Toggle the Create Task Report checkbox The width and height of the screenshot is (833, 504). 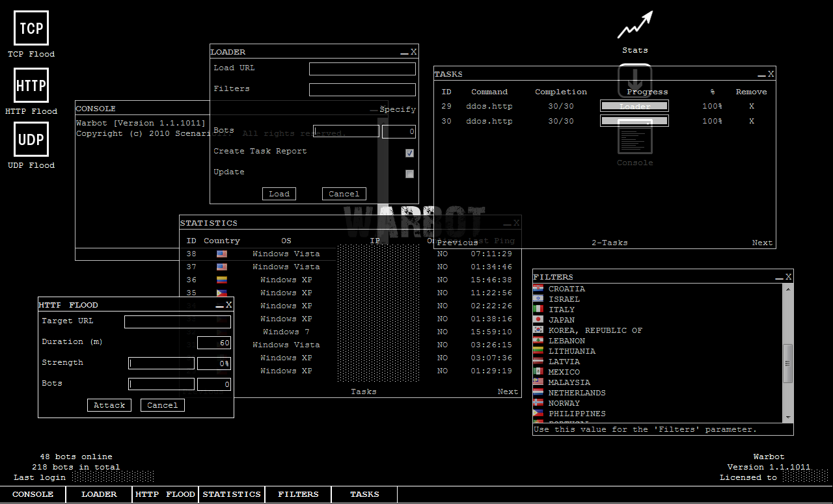[x=409, y=153]
